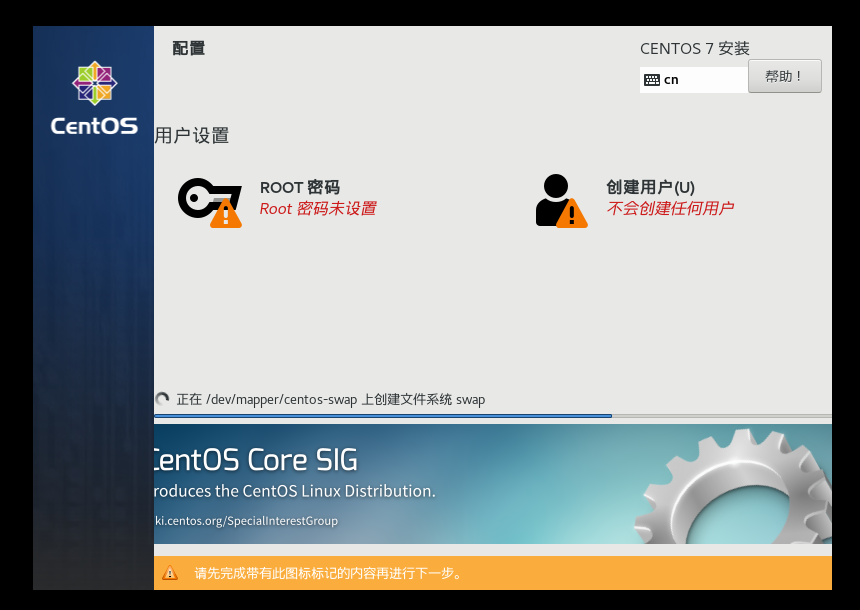Click the gear image in the banner
The image size is (860, 610).
coord(735,487)
